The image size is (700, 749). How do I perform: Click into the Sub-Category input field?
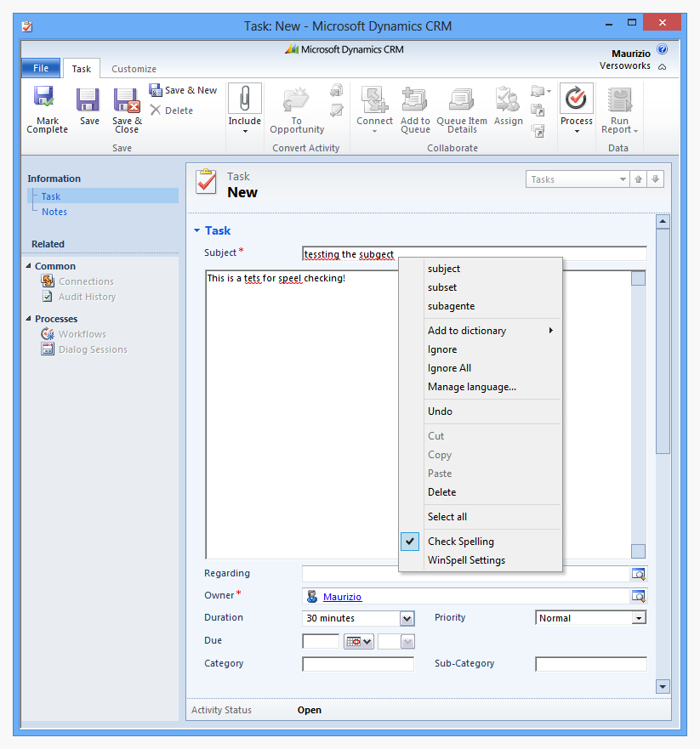tap(591, 664)
